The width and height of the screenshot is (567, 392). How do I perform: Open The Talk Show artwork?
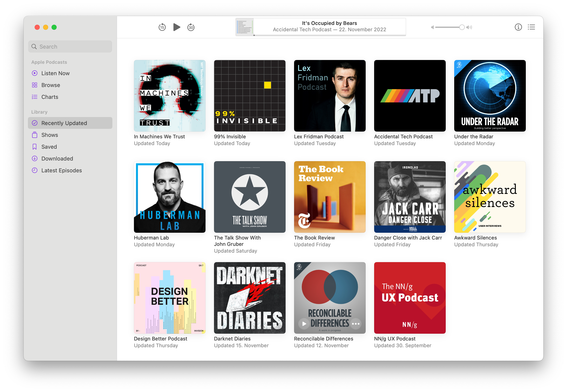coord(250,197)
